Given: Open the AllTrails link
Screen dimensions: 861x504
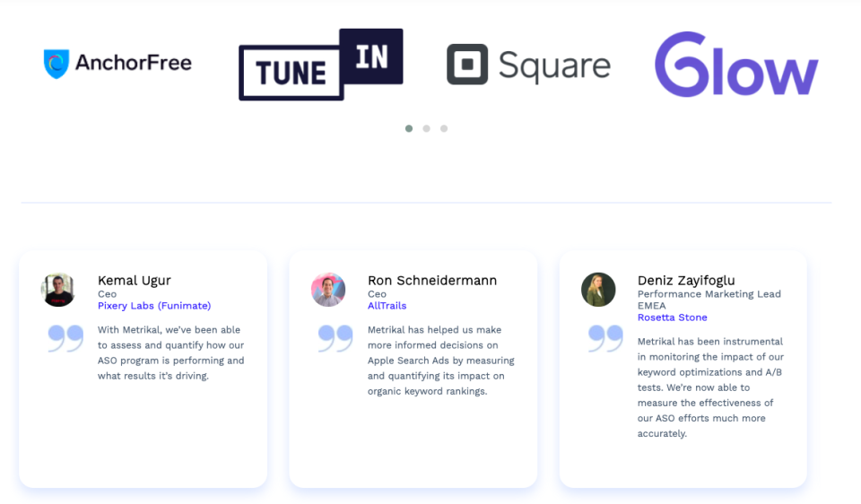Looking at the screenshot, I should point(387,306).
